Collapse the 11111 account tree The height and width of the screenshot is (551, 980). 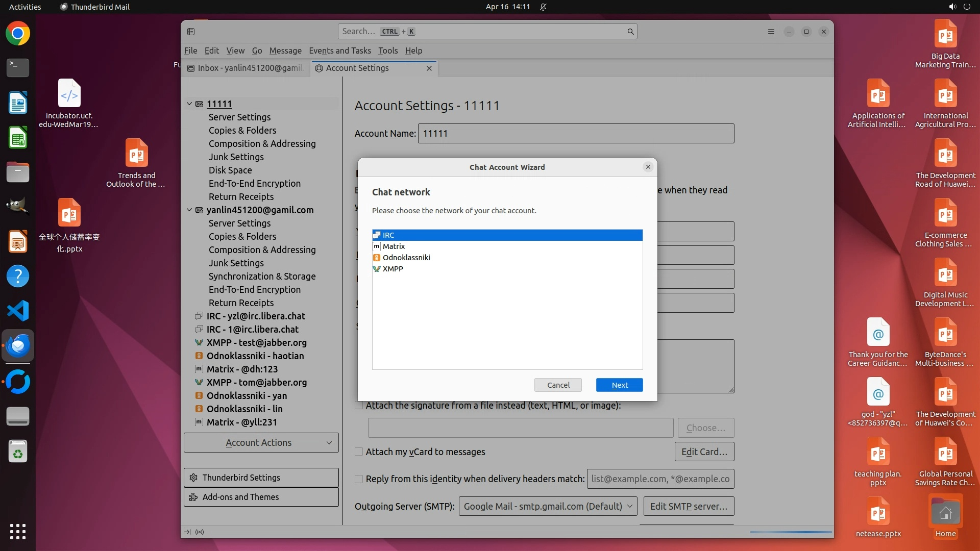[189, 104]
